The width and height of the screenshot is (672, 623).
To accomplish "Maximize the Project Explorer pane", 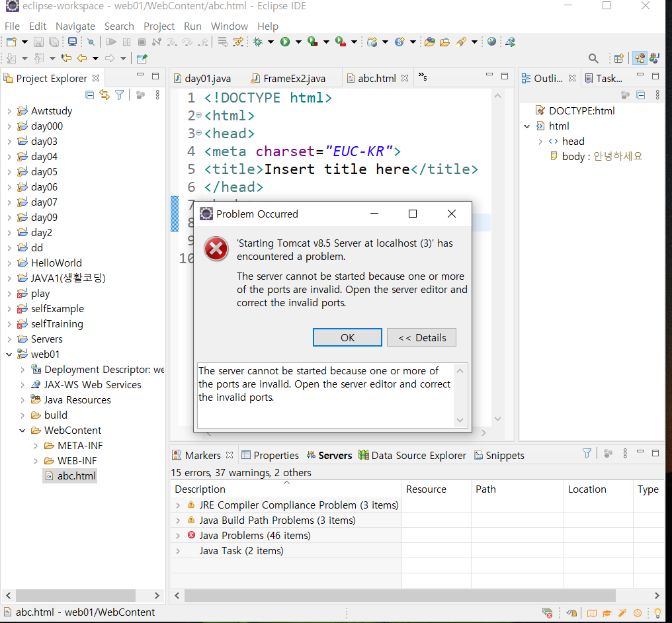I will 155,76.
